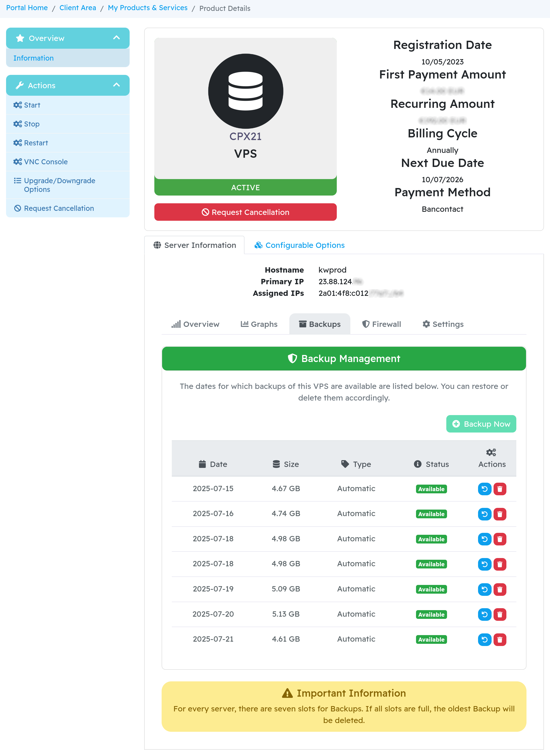The height and width of the screenshot is (756, 550).
Task: Delete the 4.98 GB backup in fourth row
Action: pos(500,564)
